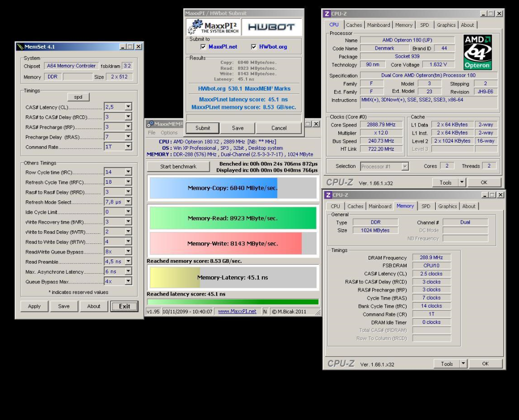Open the Idle Cycle Limit dropdown

click(x=128, y=212)
